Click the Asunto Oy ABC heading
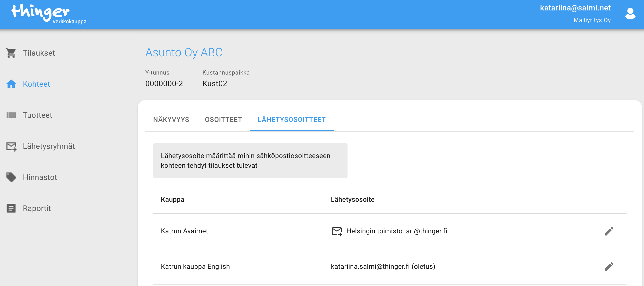 click(184, 52)
